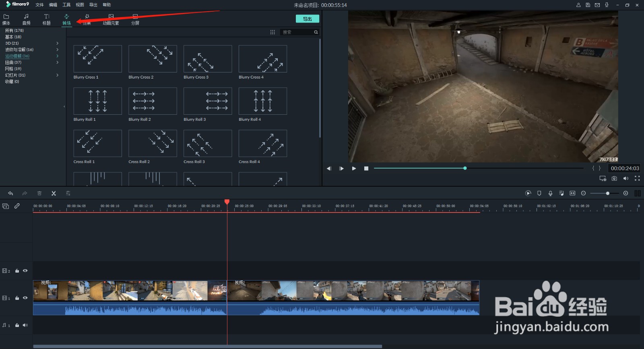Screen dimensions: 644x349
Task: Open the clip adjust sliders icon
Action: tap(68, 193)
